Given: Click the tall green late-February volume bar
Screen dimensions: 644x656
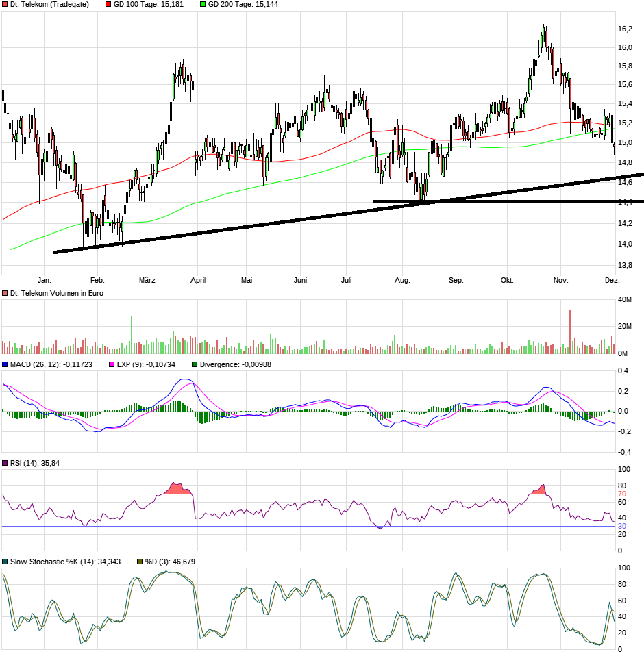Looking at the screenshot, I should coord(132,335).
